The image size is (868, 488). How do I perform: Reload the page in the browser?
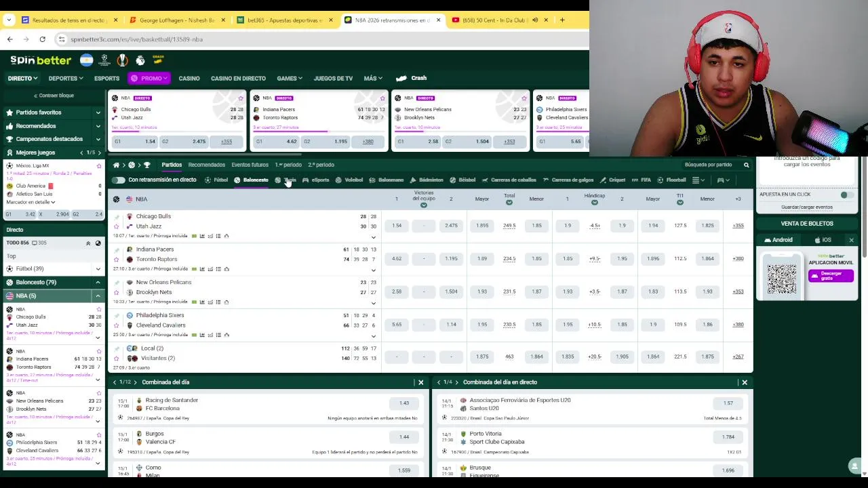pos(42,39)
